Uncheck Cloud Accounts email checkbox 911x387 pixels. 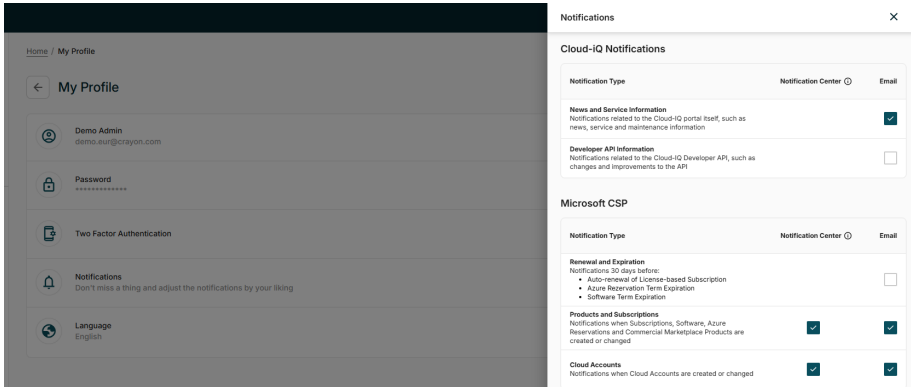[x=890, y=369]
